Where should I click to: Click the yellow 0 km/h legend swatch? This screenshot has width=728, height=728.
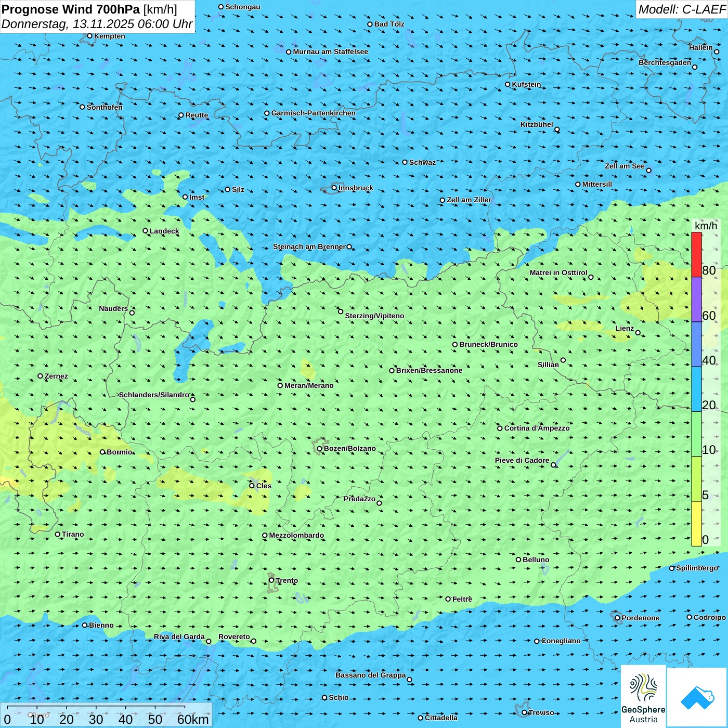coord(696,524)
